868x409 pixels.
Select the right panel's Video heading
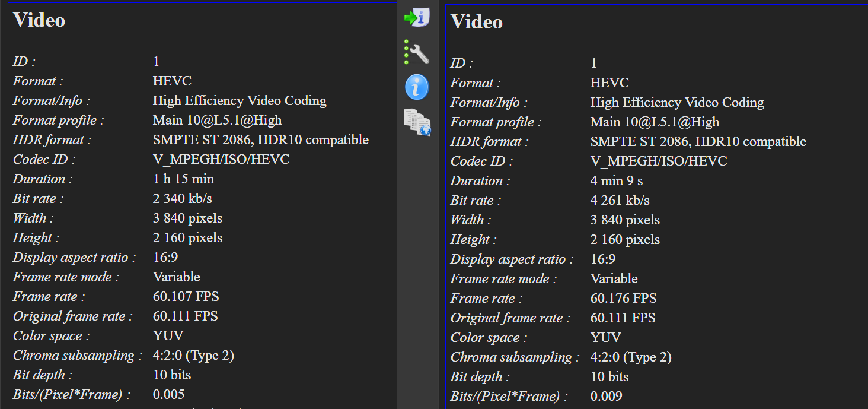pyautogui.click(x=477, y=22)
